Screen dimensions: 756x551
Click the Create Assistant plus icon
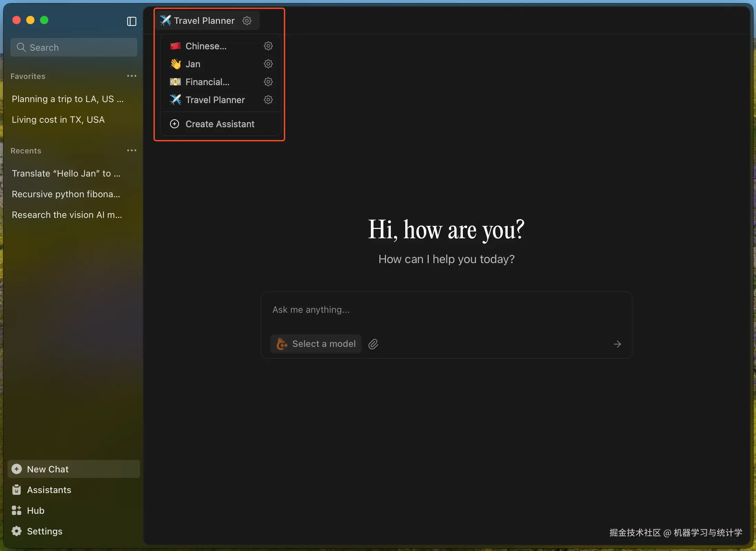click(x=174, y=124)
